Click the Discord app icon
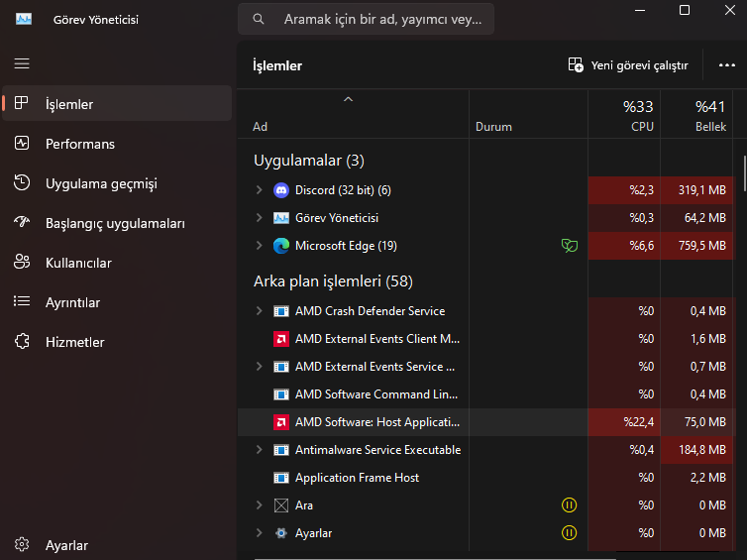747x560 pixels. pyautogui.click(x=280, y=190)
